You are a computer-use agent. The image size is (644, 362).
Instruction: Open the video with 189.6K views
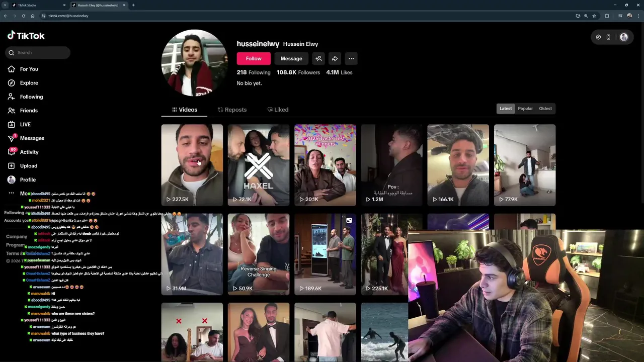pyautogui.click(x=325, y=254)
